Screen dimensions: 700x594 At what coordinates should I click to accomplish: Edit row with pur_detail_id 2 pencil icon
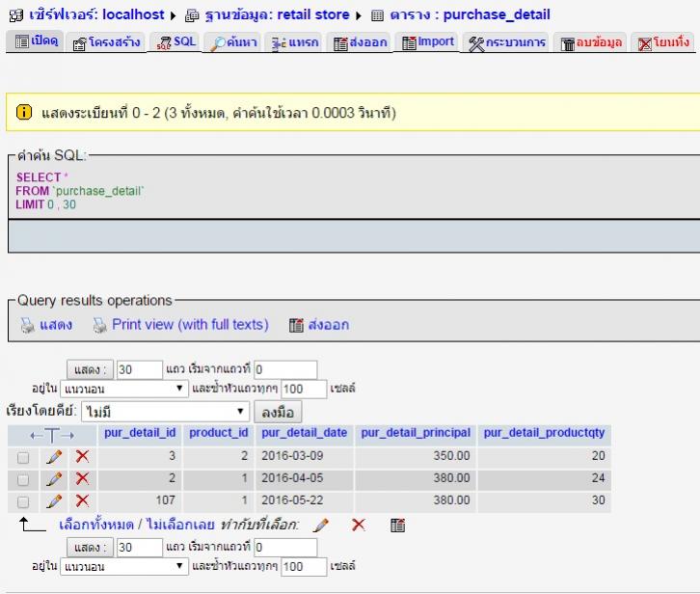tap(54, 479)
